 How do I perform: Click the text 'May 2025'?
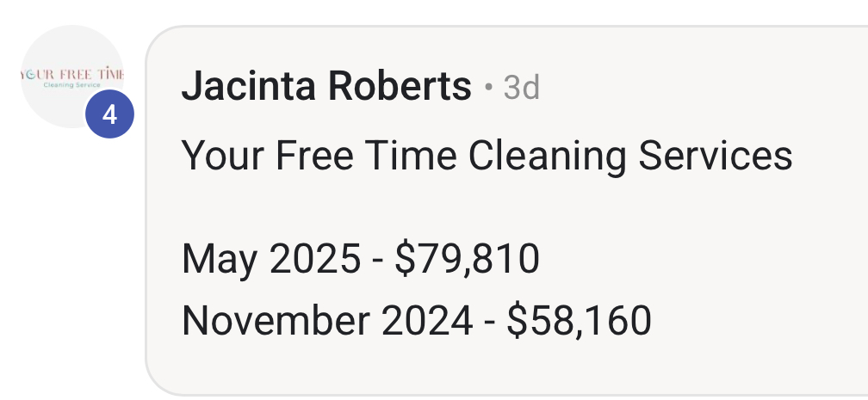[271, 259]
